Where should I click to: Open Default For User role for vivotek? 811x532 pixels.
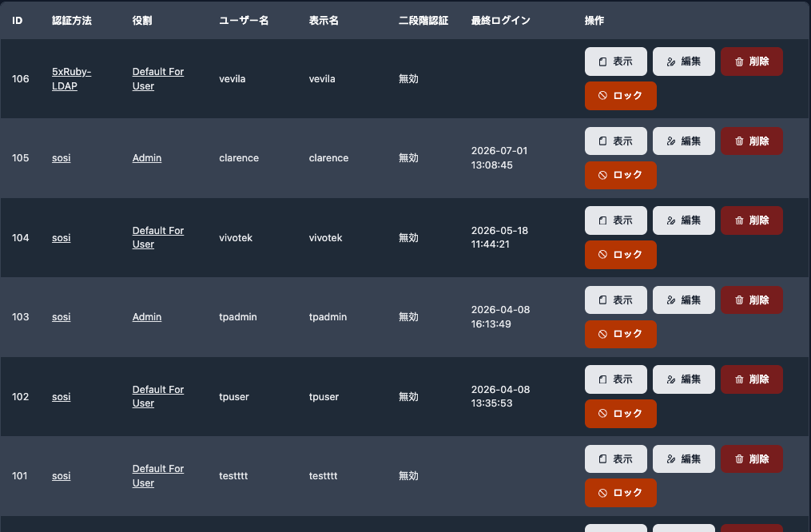157,237
